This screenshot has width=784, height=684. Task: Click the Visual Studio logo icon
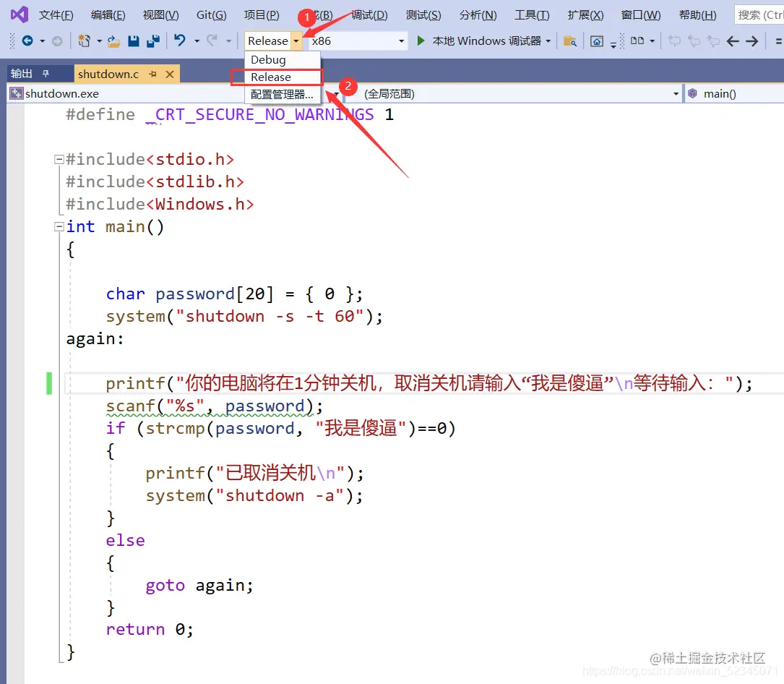pyautogui.click(x=20, y=14)
